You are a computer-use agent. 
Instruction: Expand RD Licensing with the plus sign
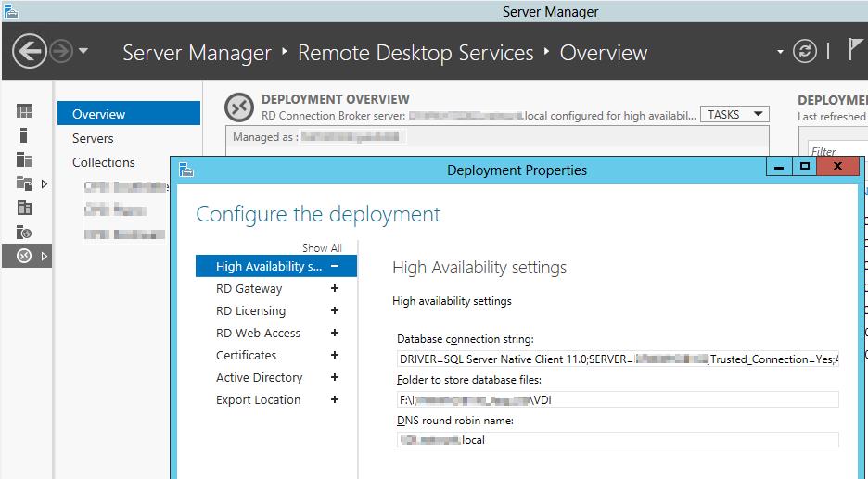[x=335, y=310]
